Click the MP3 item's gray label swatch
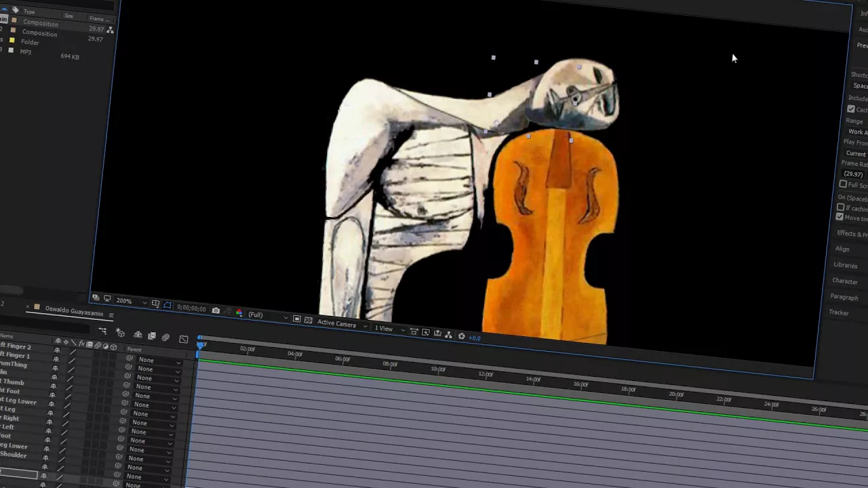The image size is (868, 488). pyautogui.click(x=11, y=50)
